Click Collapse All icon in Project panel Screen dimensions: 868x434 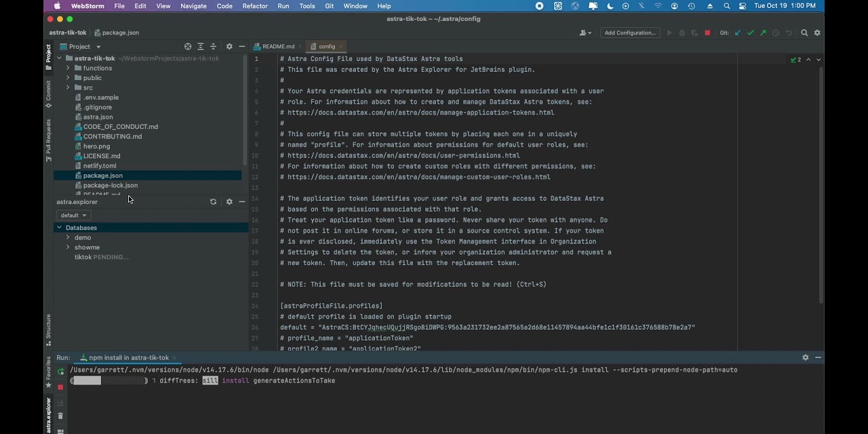(213, 47)
